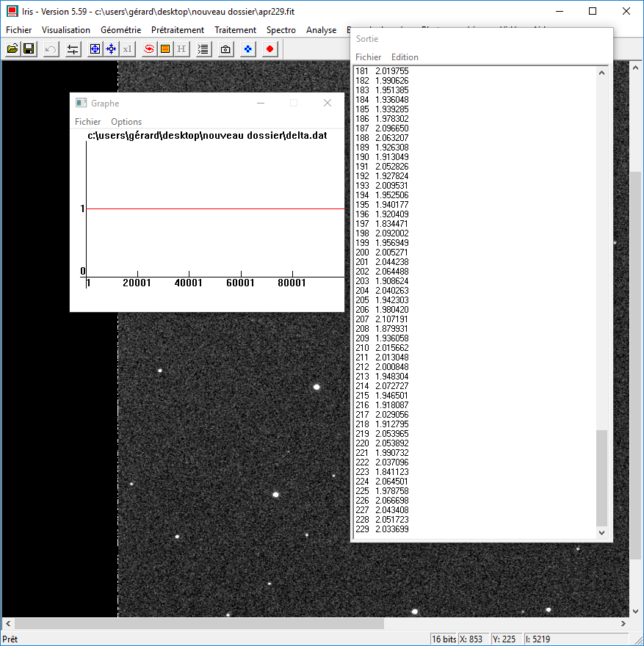Screen dimensions: 644x646
Task: Click horizontal scrollbar left arrow
Action: point(8,624)
